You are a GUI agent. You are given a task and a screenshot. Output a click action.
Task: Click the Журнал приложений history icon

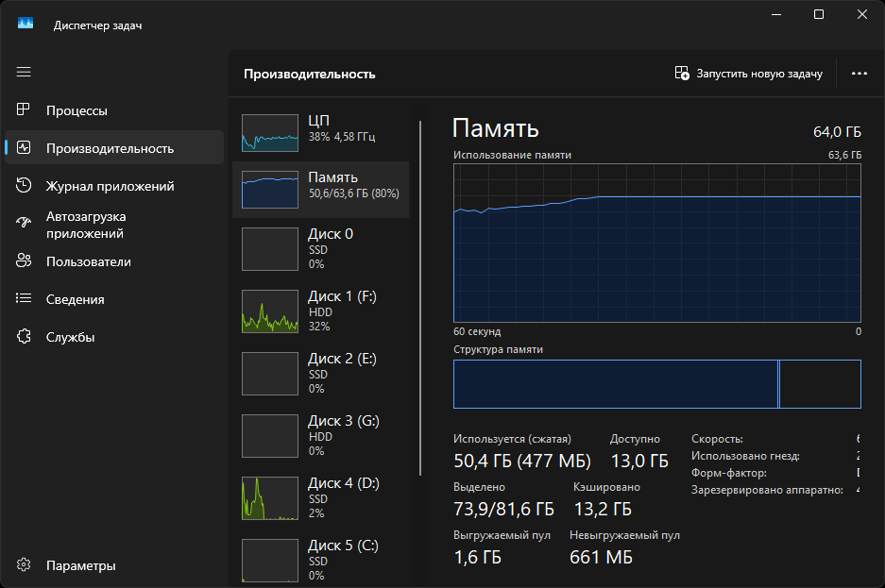25,186
